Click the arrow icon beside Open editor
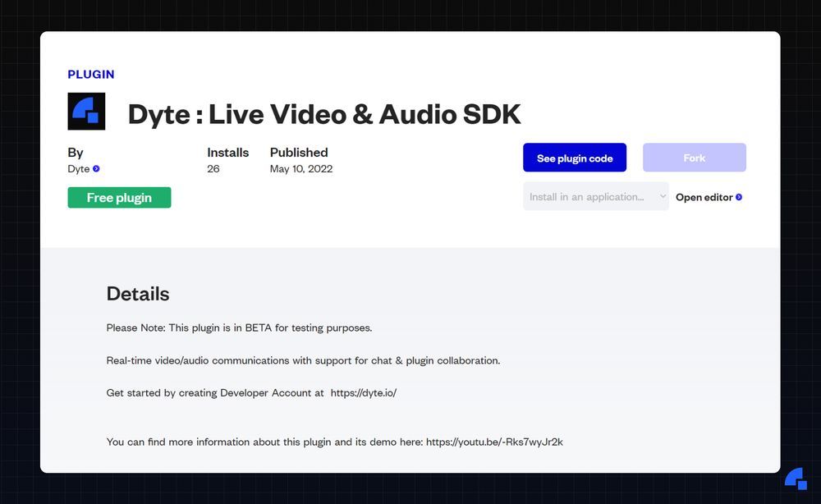This screenshot has width=821, height=504. coord(739,197)
